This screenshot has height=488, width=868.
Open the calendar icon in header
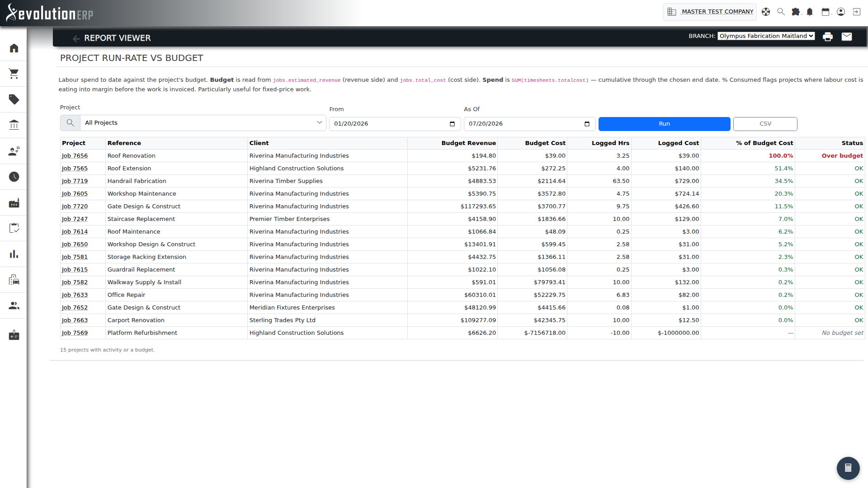click(826, 12)
